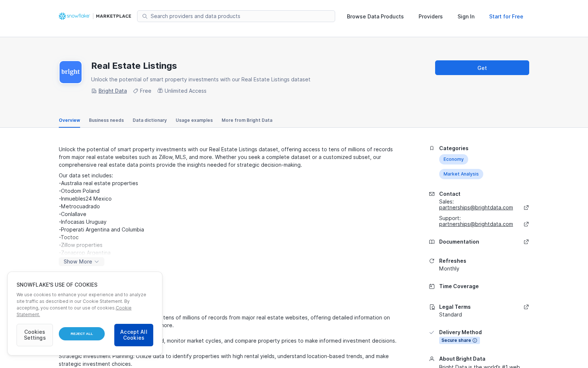
Task: Open the More from Bright Data tab
Action: (247, 120)
